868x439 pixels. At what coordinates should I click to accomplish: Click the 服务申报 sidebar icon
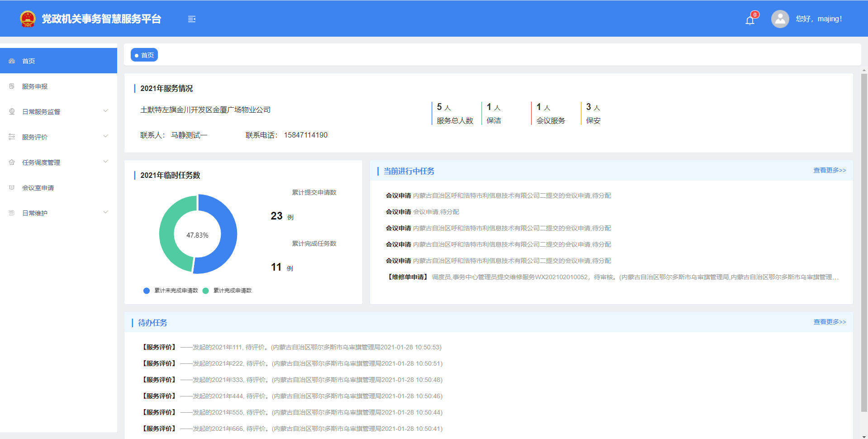pos(12,86)
